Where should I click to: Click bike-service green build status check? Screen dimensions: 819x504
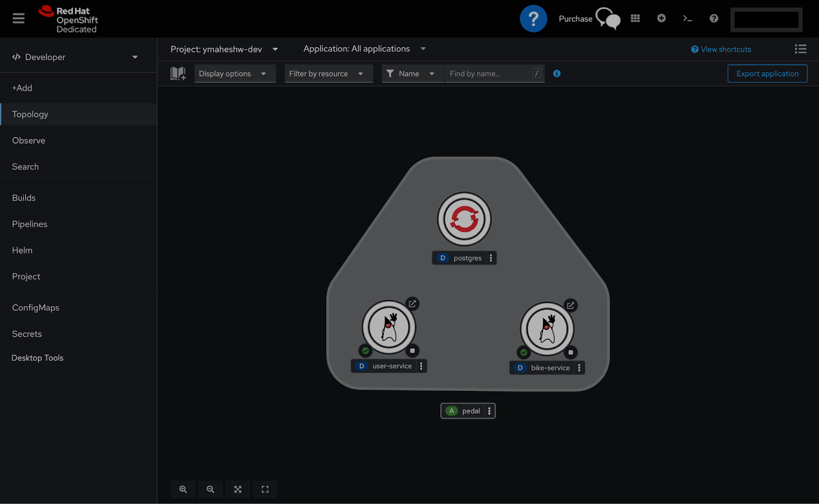point(524,352)
